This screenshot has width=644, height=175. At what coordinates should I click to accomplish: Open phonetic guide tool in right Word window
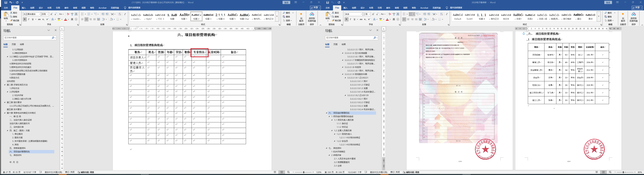click(x=394, y=14)
